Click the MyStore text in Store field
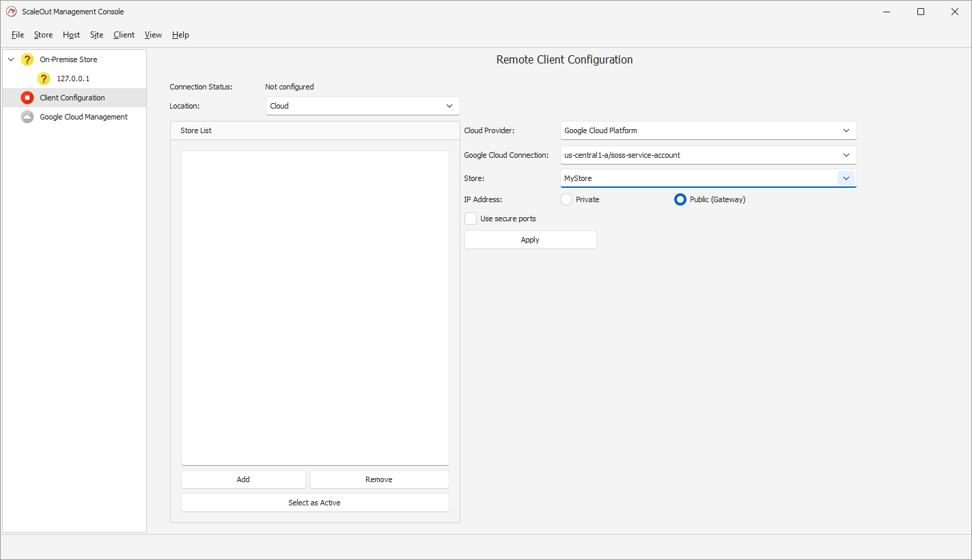The width and height of the screenshot is (972, 560). [x=578, y=178]
